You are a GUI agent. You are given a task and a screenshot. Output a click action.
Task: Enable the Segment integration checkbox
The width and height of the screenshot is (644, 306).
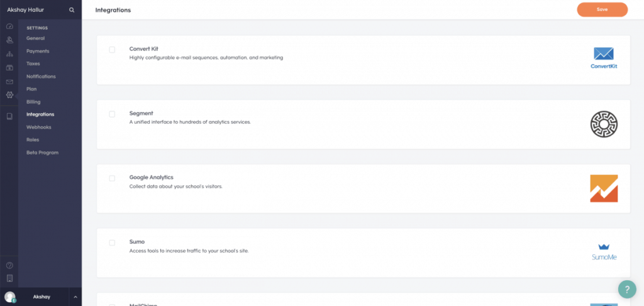[112, 114]
